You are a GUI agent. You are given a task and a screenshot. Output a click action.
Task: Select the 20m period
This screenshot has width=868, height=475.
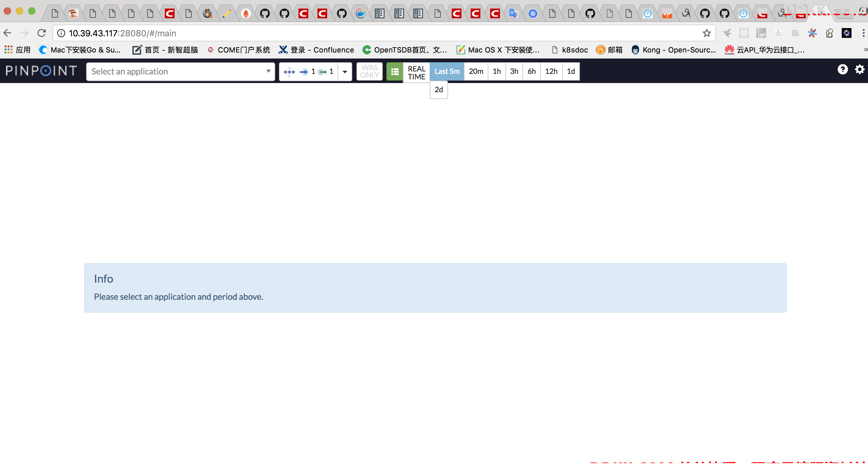476,71
